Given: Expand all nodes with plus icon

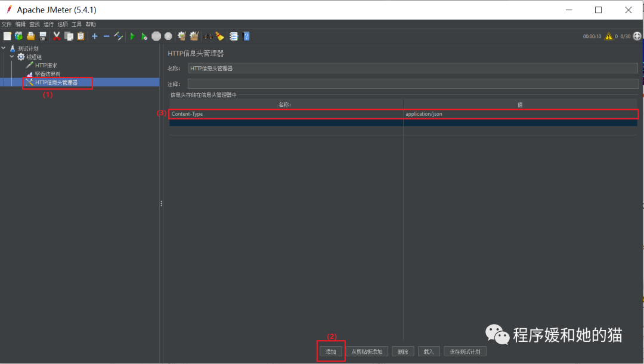Looking at the screenshot, I should [94, 36].
